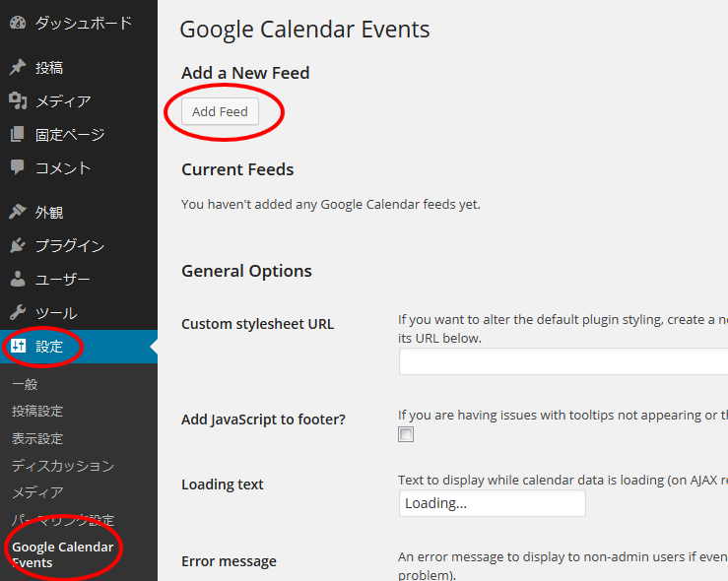This screenshot has width=728, height=581.
Task: Click the Loading text input field
Action: [x=492, y=503]
